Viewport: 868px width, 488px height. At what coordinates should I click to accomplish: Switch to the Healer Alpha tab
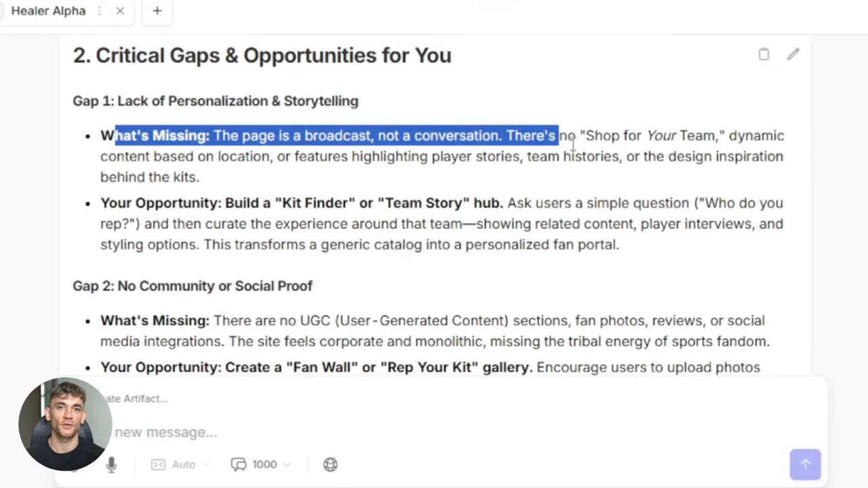click(48, 11)
